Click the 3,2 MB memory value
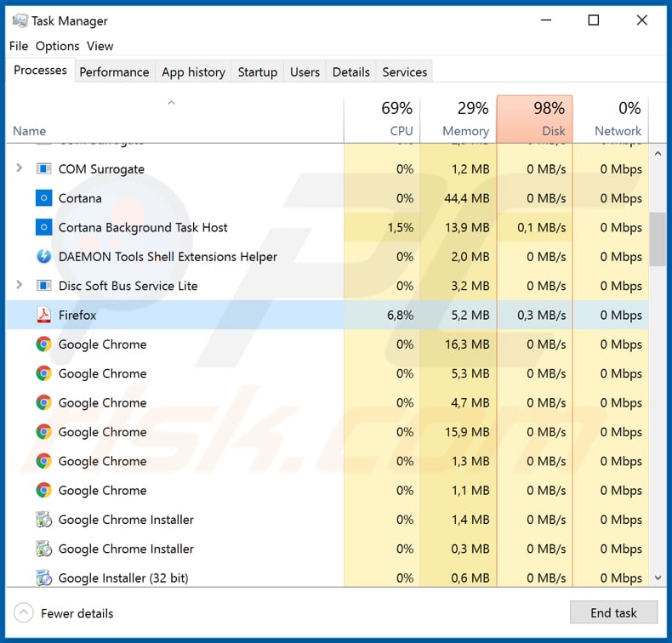The image size is (672, 643). coord(470,285)
